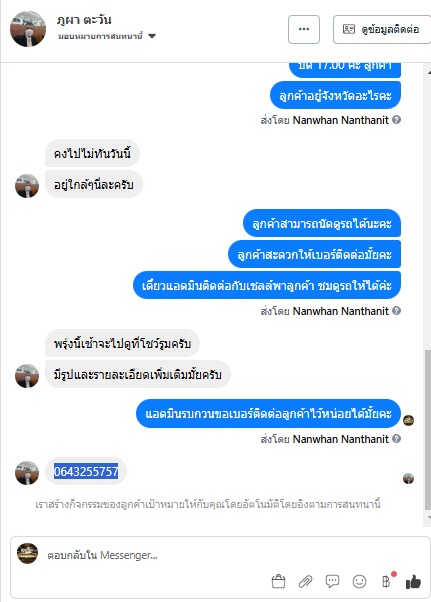Click the Baht payment request icon
The height and width of the screenshot is (602, 431).
(x=386, y=581)
